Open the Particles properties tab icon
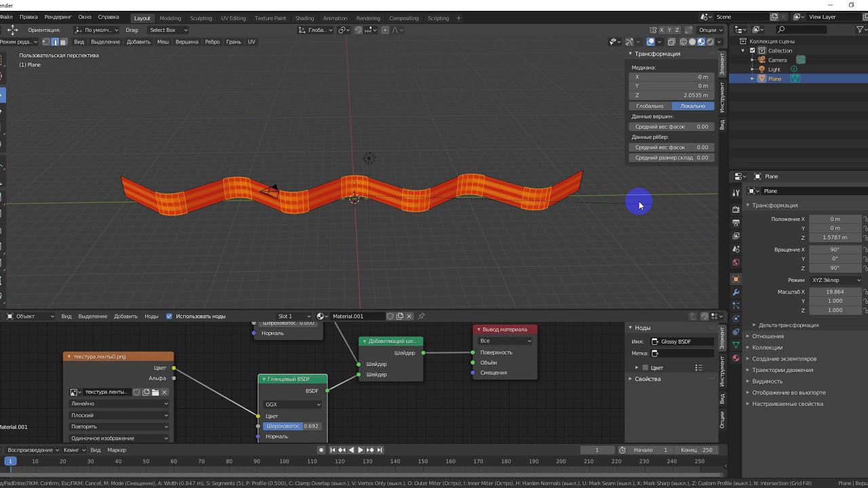This screenshot has width=868, height=488. click(x=736, y=306)
